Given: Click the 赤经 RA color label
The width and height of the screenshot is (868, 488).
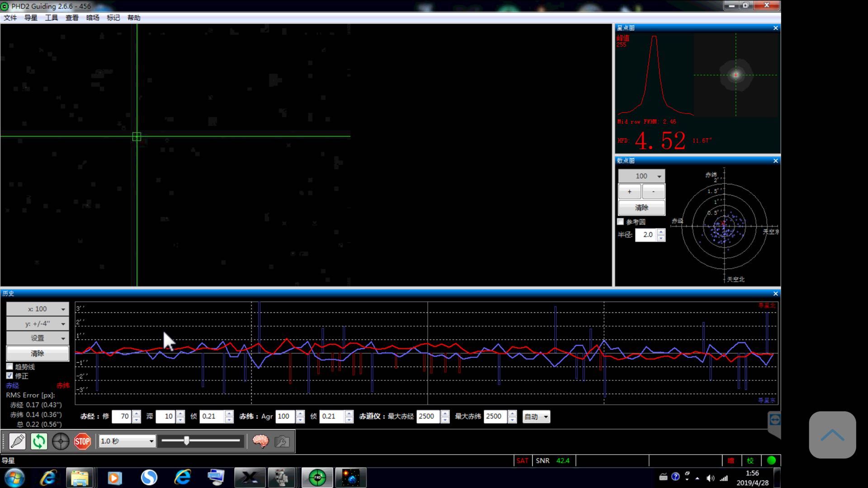Looking at the screenshot, I should 13,385.
